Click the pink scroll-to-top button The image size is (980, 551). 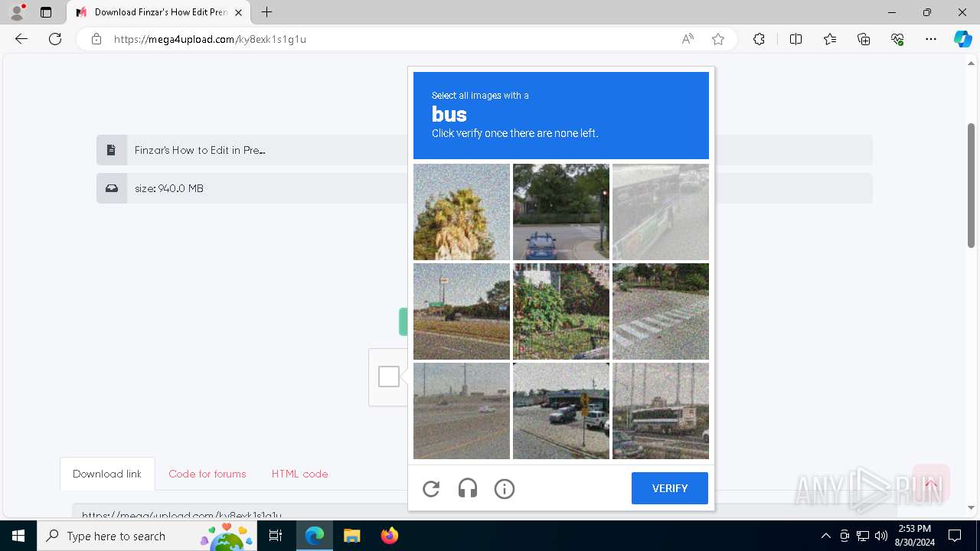point(931,484)
